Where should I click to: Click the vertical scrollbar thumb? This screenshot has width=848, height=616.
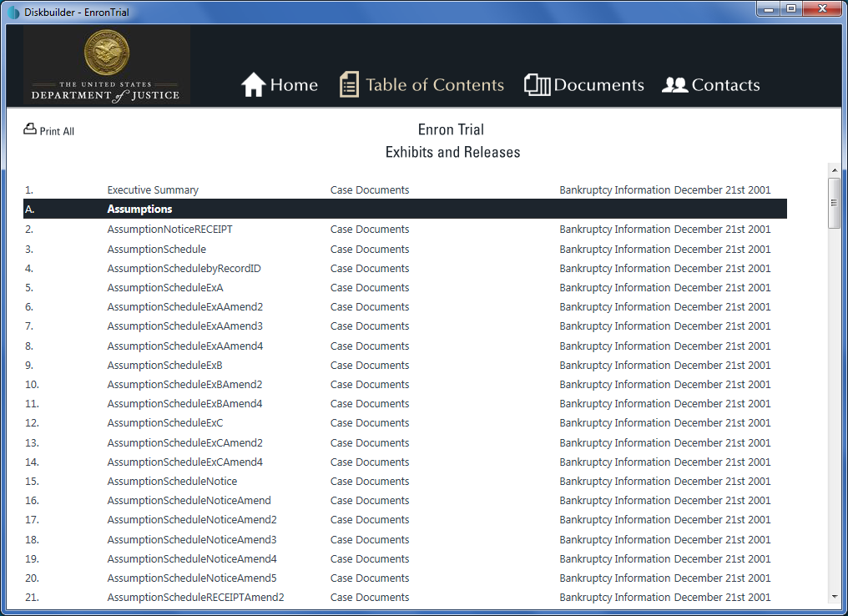[835, 203]
